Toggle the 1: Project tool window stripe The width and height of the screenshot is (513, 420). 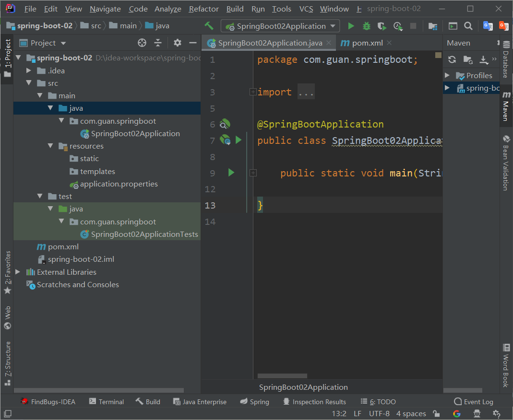pyautogui.click(x=7, y=58)
